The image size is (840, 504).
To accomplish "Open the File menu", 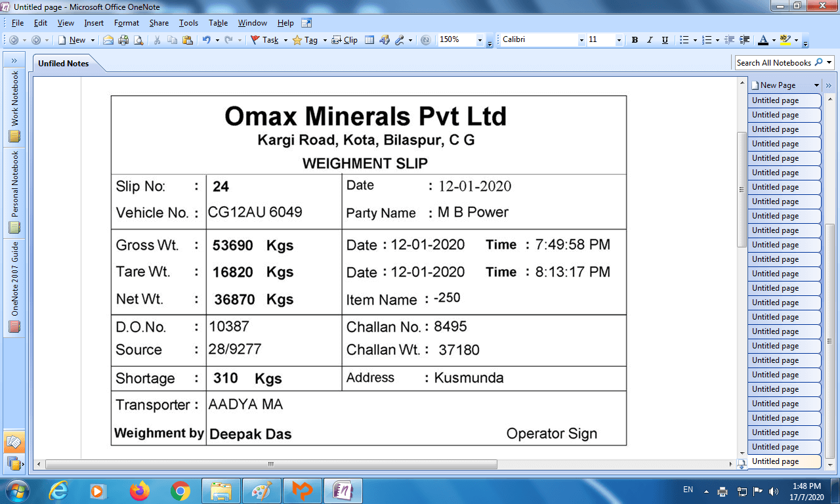I will 18,23.
